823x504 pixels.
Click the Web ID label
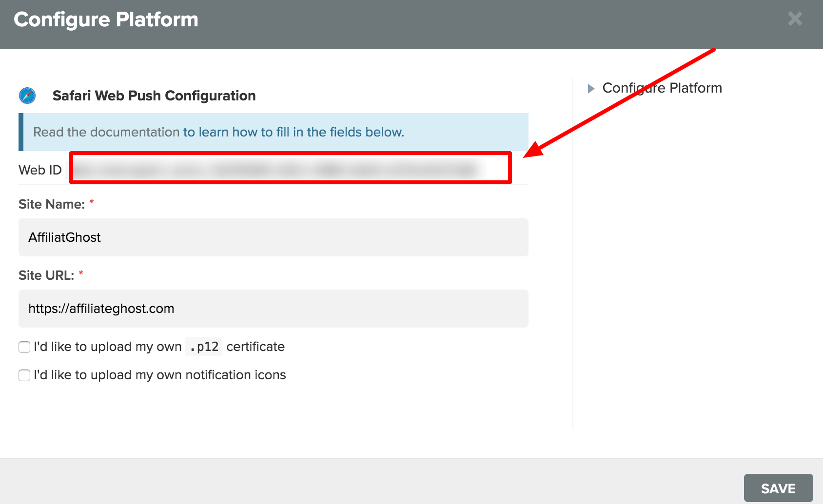coord(40,170)
